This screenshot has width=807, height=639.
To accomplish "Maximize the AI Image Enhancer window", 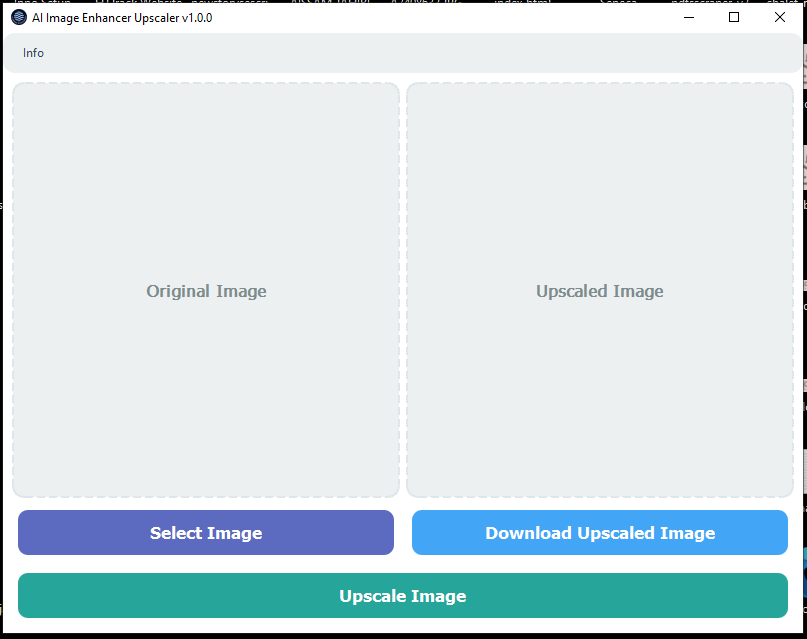I will click(734, 17).
